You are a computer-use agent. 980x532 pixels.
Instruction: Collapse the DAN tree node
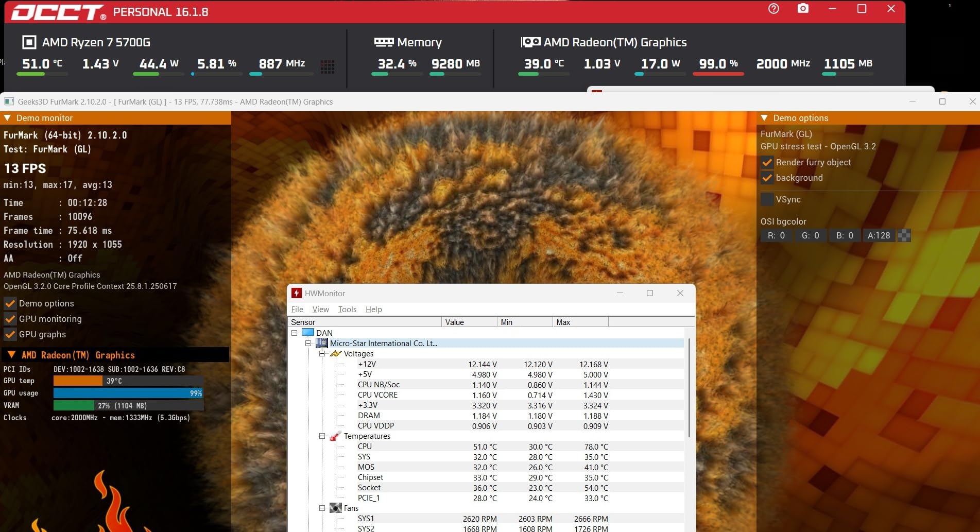pos(295,333)
